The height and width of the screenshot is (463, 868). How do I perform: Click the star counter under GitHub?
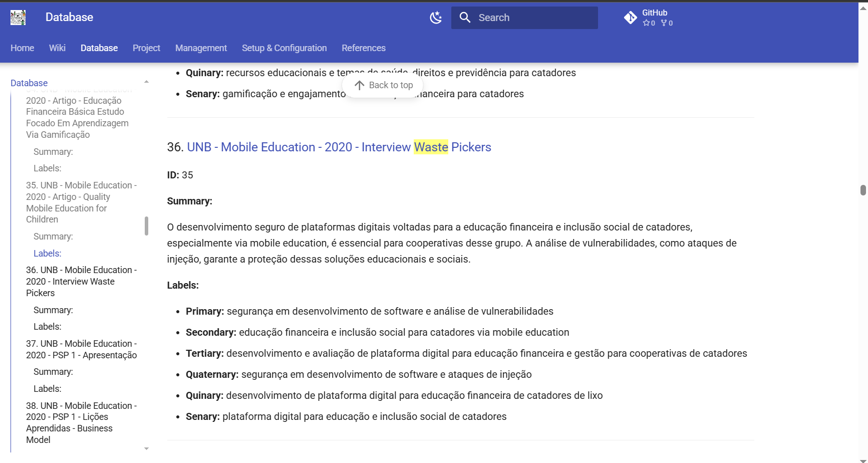pos(649,23)
